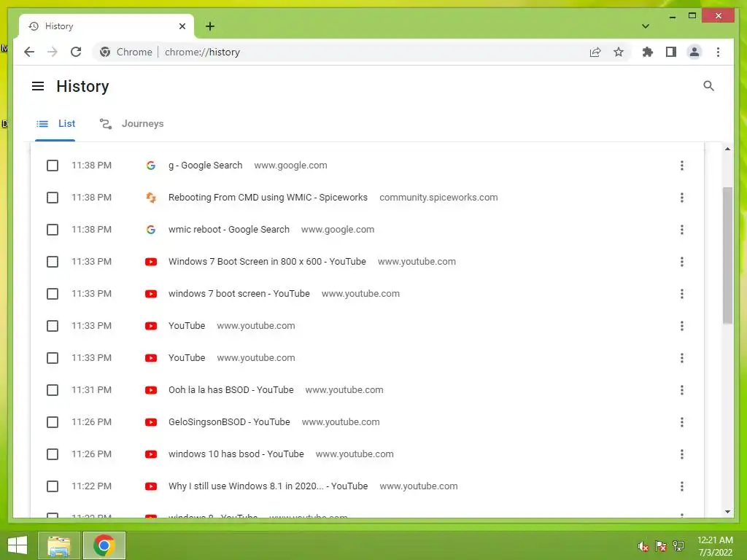Open windows 10 has bsod - YouTube link

(236, 454)
